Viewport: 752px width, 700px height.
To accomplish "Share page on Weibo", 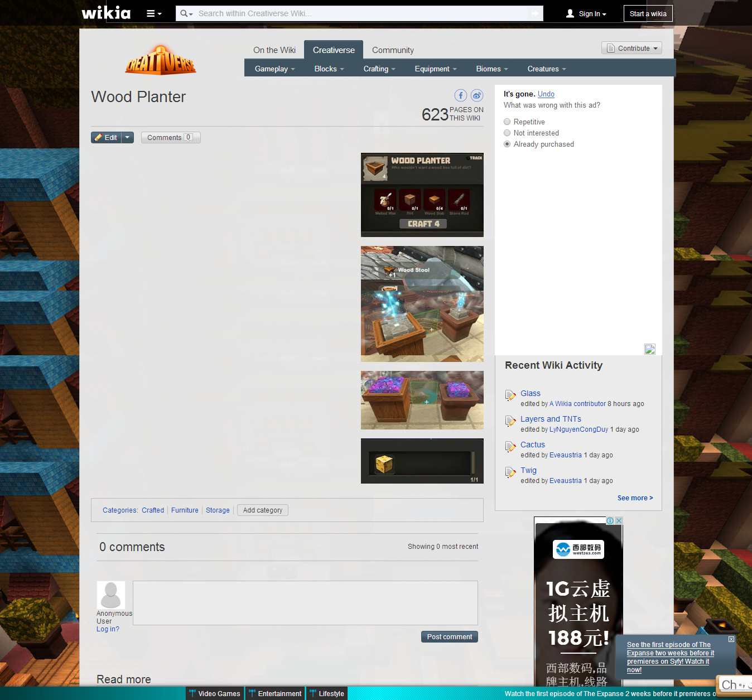I will tap(477, 95).
